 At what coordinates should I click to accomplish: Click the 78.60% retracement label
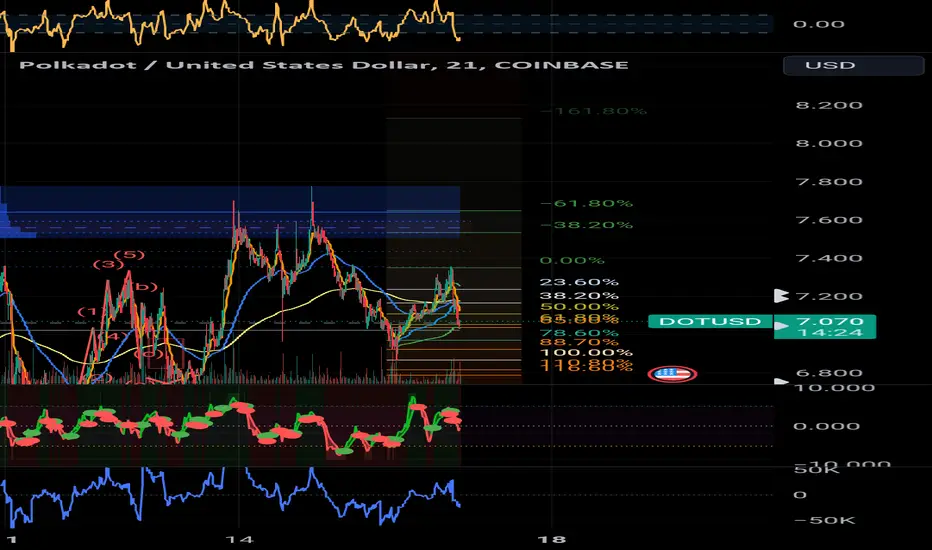coord(579,333)
